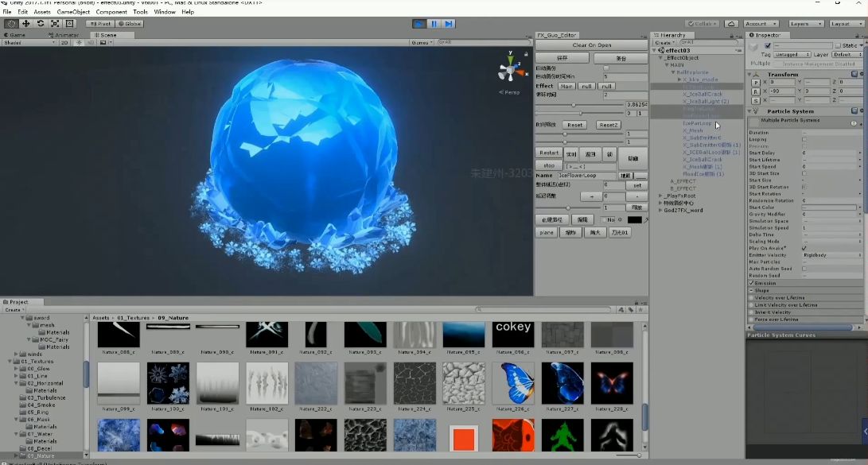This screenshot has height=465, width=868.
Task: Click the Particle System component icon
Action: [755, 111]
